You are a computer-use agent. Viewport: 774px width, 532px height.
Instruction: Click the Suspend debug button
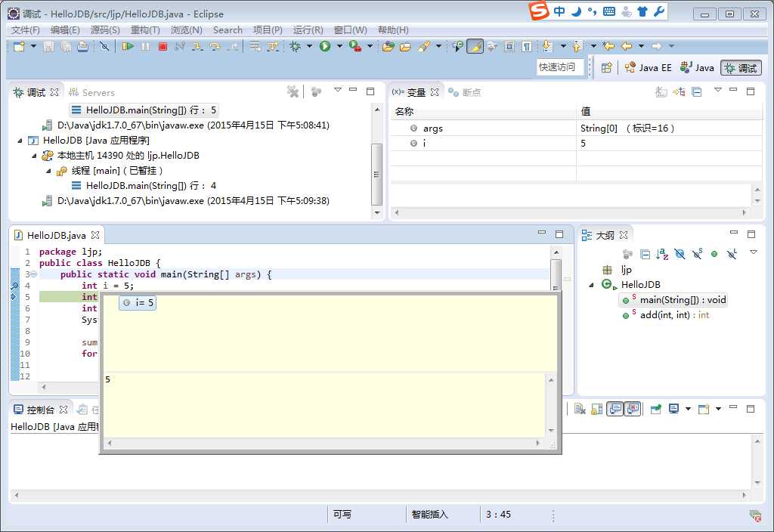click(146, 46)
